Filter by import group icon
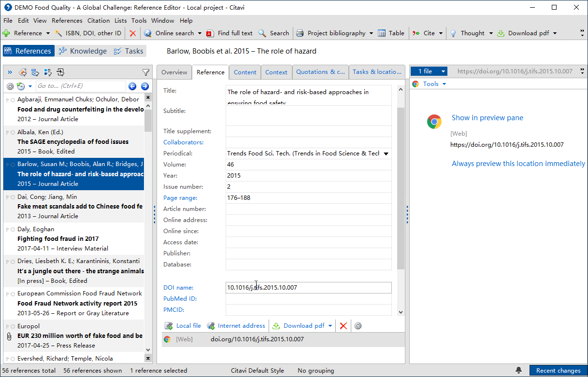 60,72
